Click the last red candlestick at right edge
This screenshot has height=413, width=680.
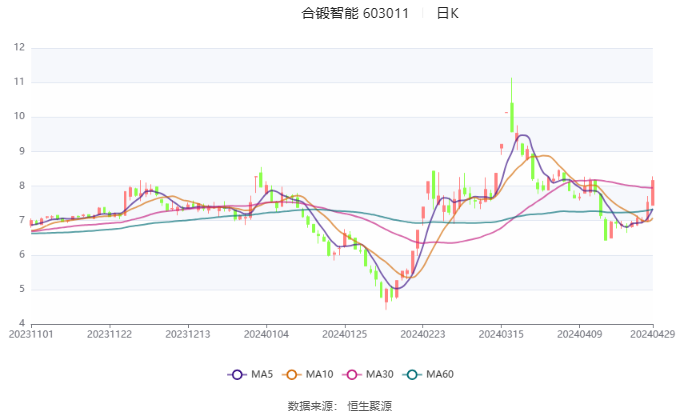652,193
